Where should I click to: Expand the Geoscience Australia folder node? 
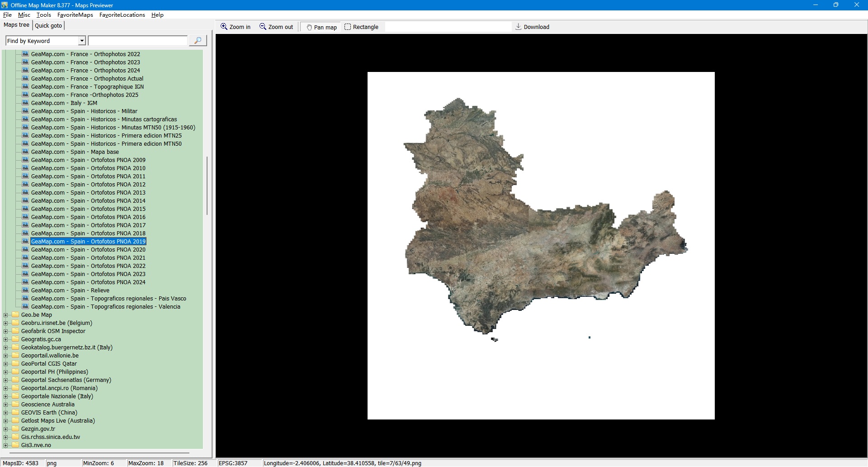(6, 405)
